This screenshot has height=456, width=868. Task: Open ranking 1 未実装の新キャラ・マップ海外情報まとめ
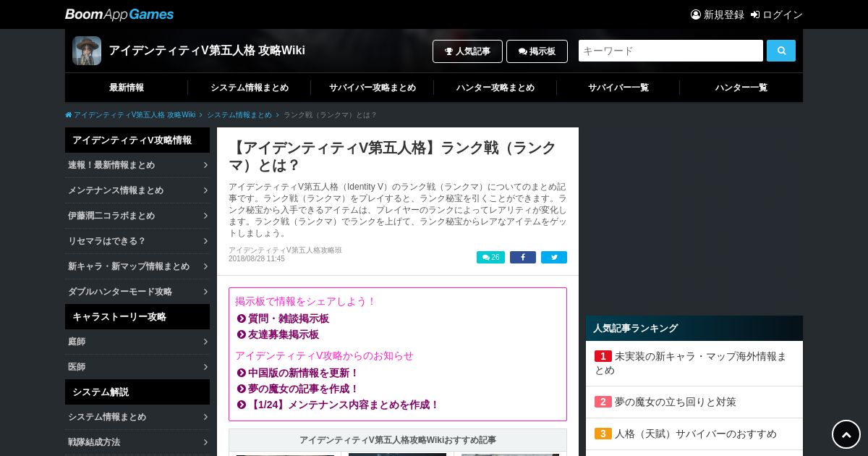694,363
